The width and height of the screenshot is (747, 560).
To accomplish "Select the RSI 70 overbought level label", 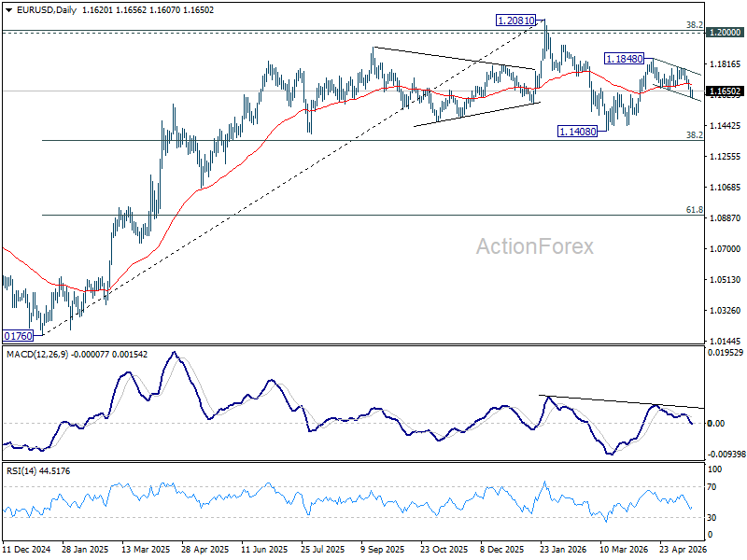I will pos(712,486).
